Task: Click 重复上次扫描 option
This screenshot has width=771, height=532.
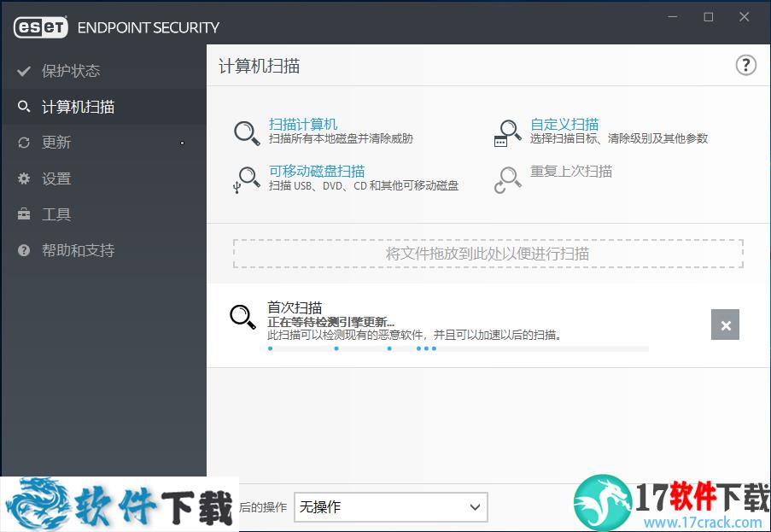Action: coord(571,171)
